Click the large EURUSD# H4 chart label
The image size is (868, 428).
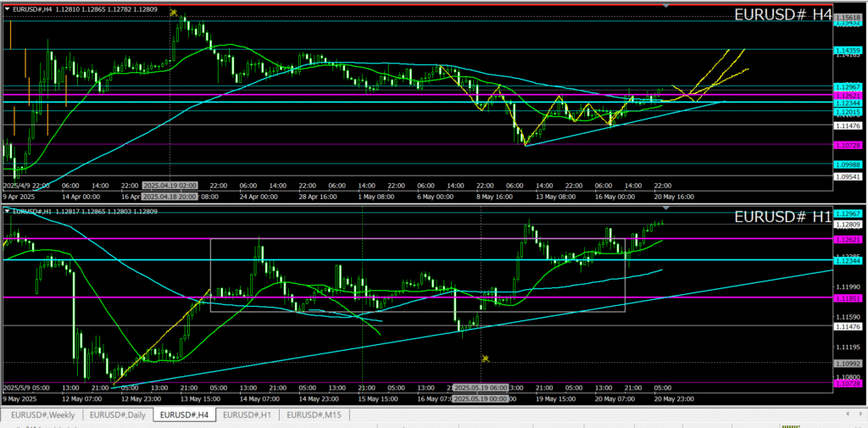(782, 15)
